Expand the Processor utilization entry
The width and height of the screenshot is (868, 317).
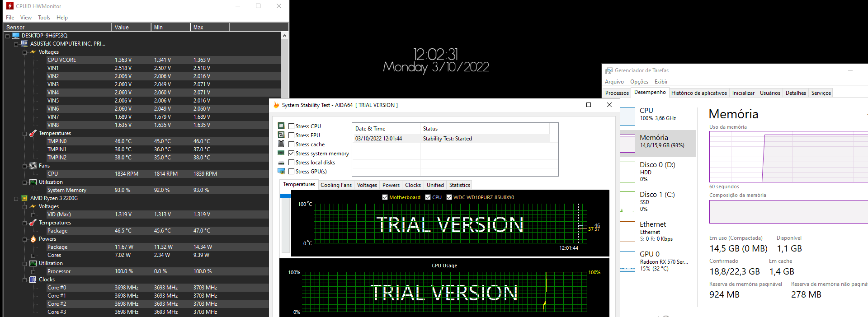tap(33, 272)
